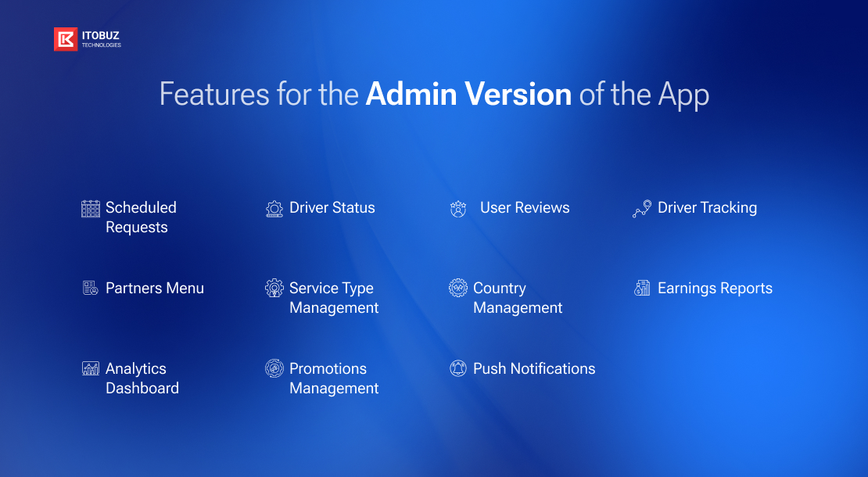Select the 'Service Type Management' text
Viewport: 868px width, 477px height.
tap(334, 298)
